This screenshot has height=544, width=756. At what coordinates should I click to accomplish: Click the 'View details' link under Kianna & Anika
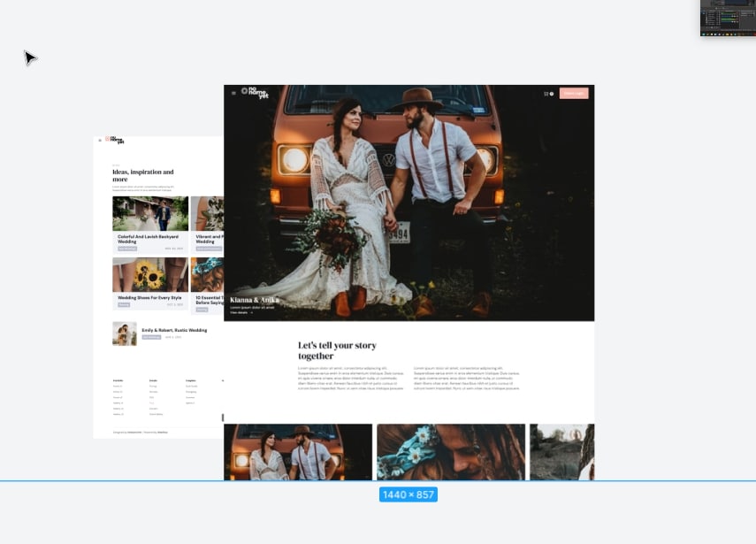(x=241, y=313)
